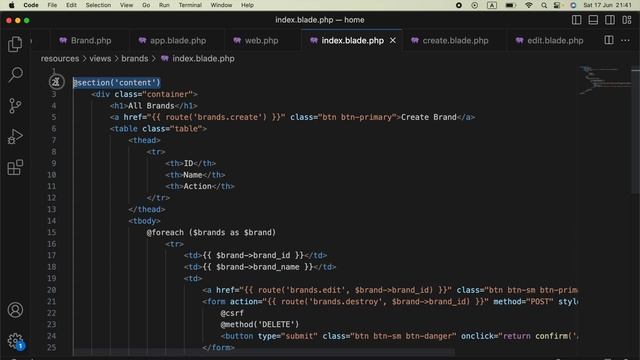
Task: Click the Wi-Fi status icon
Action: coord(529,5)
